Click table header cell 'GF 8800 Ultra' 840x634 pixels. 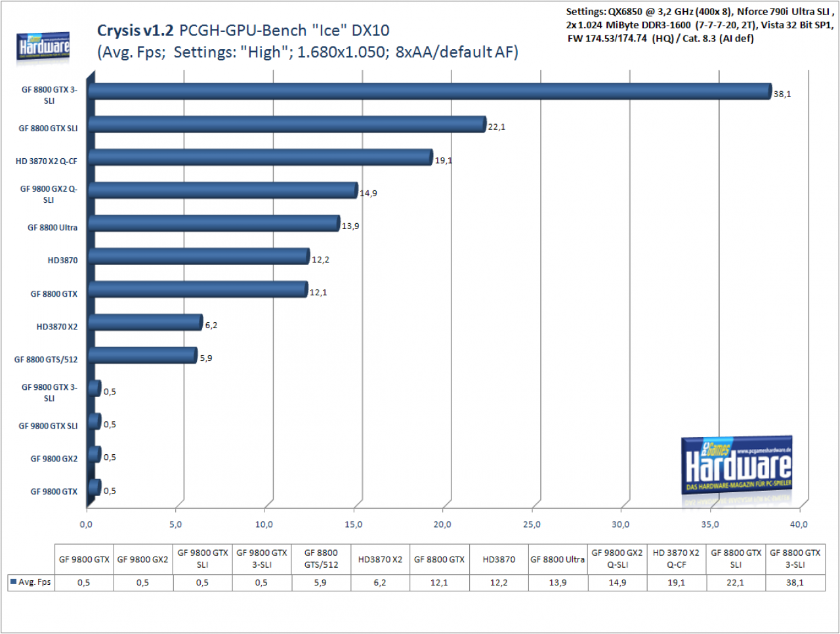point(558,559)
